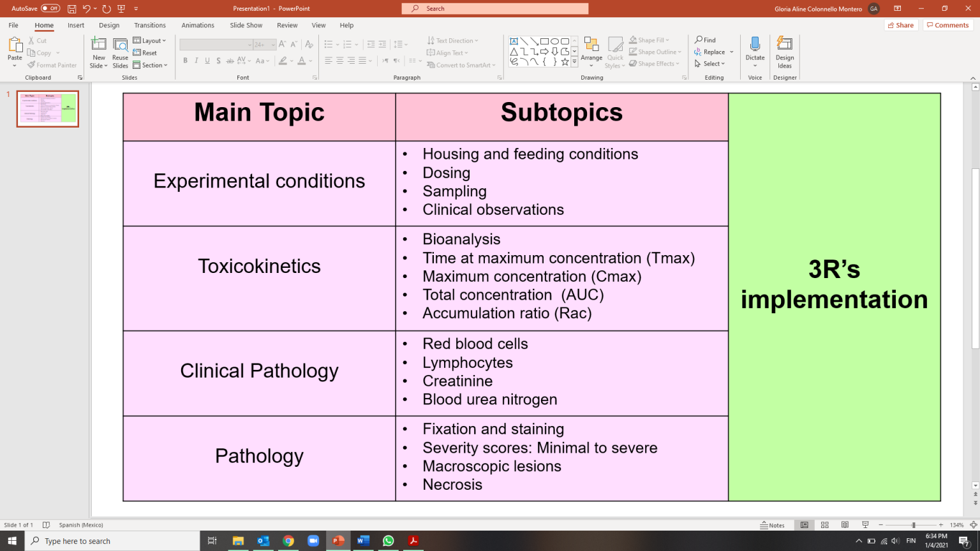Open the Section dropdown
The height and width of the screenshot is (551, 980).
[x=151, y=65]
